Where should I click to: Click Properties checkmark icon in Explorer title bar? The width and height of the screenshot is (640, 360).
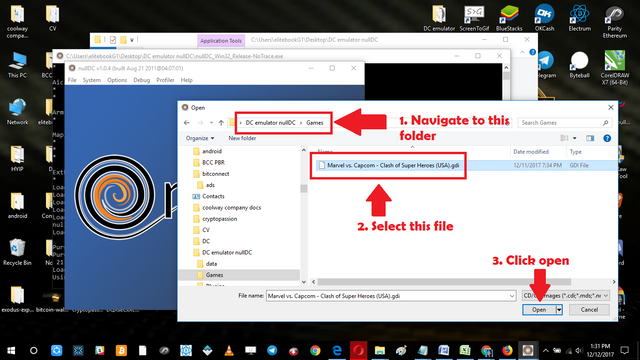click(113, 40)
